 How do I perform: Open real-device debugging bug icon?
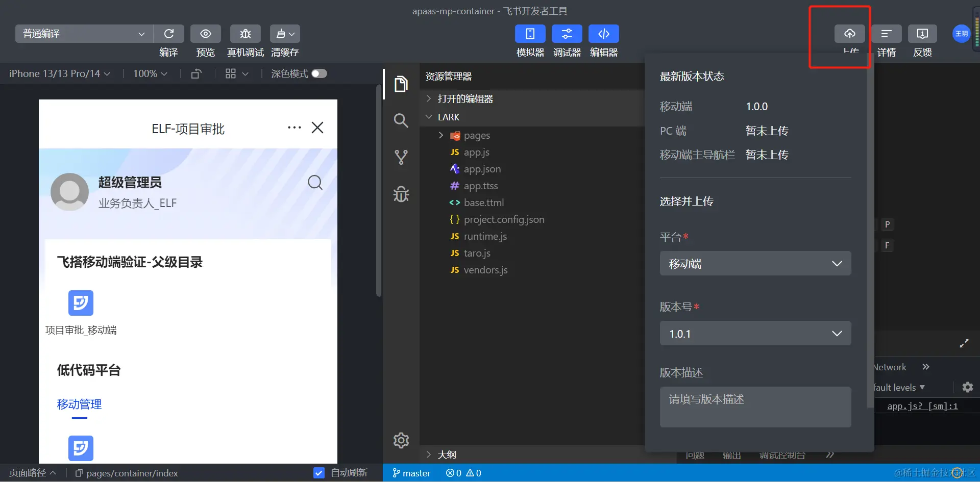point(246,34)
